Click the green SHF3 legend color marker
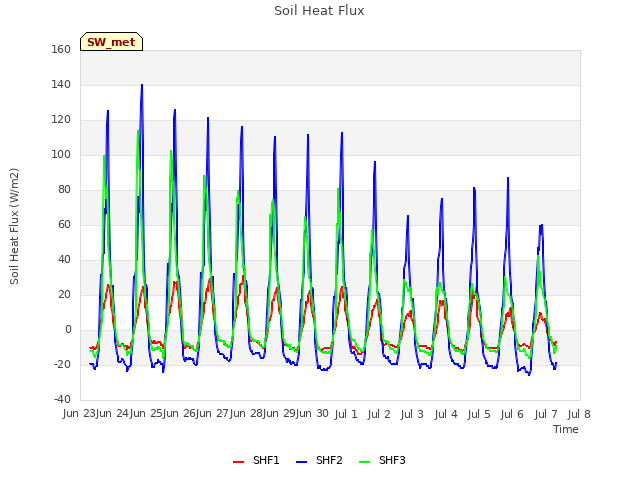This screenshot has width=640, height=480. pyautogui.click(x=364, y=462)
